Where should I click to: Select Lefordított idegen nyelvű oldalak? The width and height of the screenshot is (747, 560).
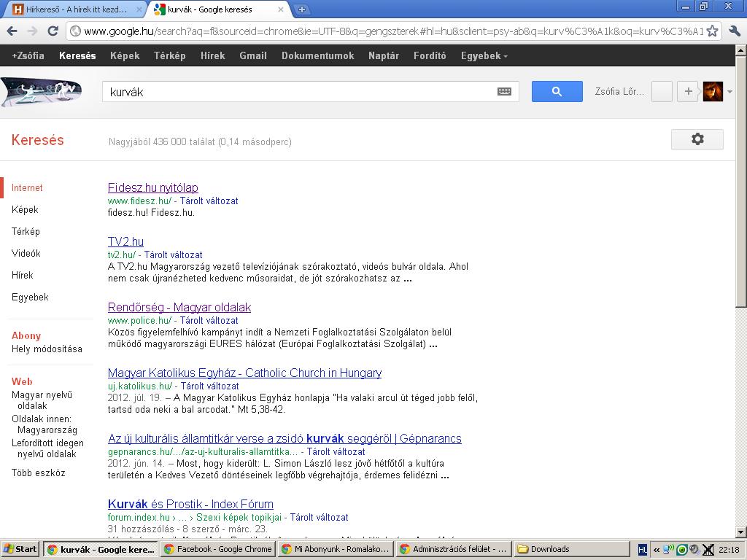point(47,448)
